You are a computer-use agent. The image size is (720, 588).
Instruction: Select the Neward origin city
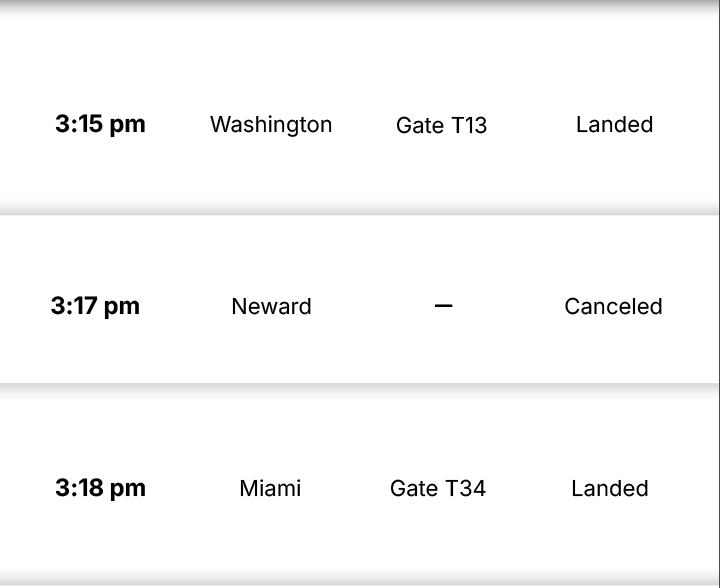[271, 307]
